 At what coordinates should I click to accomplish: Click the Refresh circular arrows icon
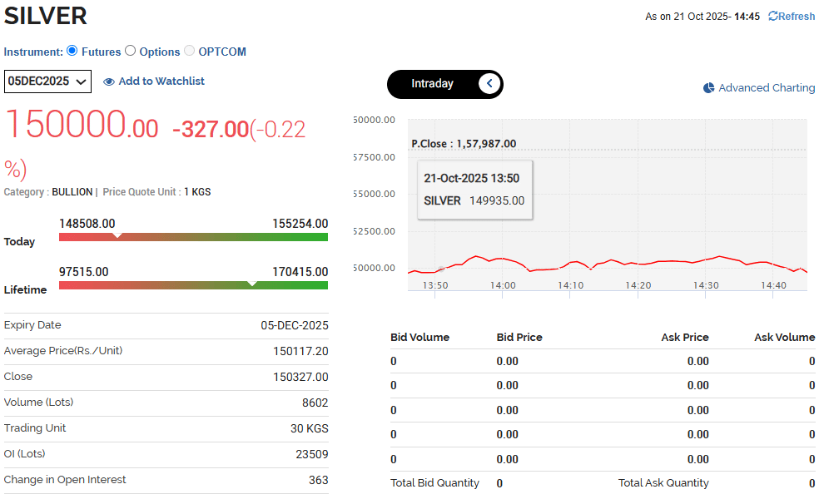click(x=773, y=17)
